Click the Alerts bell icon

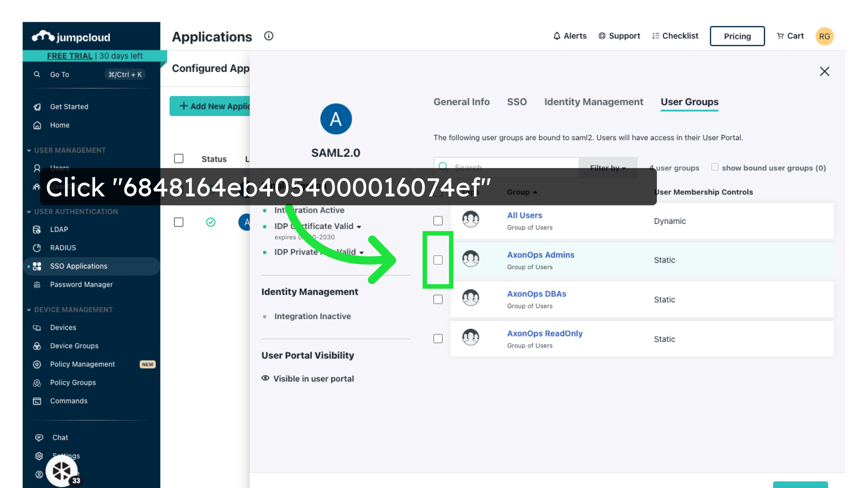557,36
